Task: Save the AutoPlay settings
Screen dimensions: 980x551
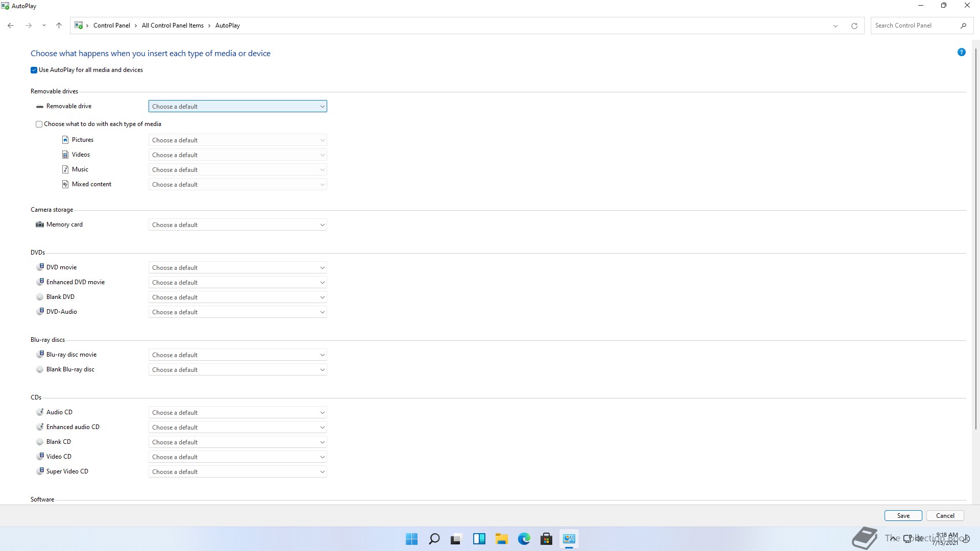Action: (x=903, y=515)
